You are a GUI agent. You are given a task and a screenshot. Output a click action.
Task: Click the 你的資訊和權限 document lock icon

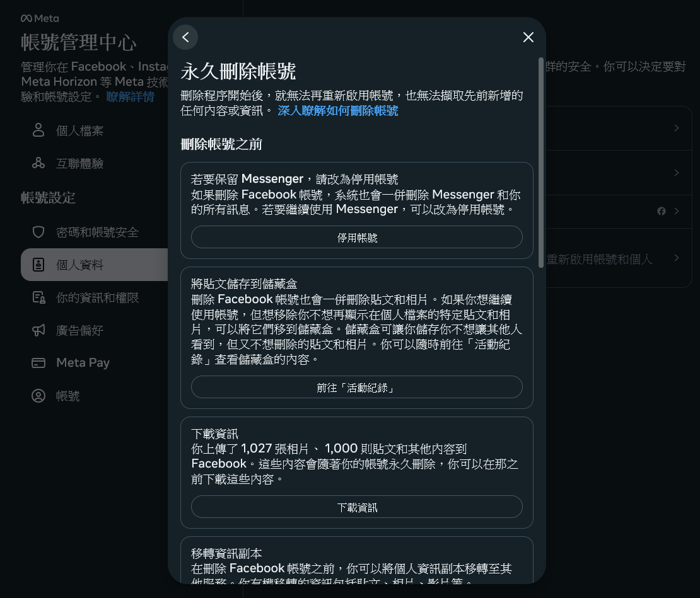pos(38,297)
